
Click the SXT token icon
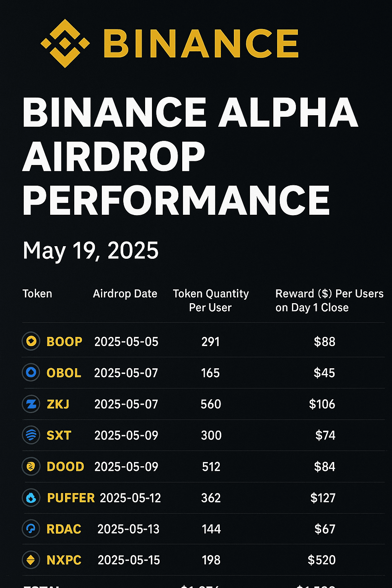pyautogui.click(x=31, y=435)
